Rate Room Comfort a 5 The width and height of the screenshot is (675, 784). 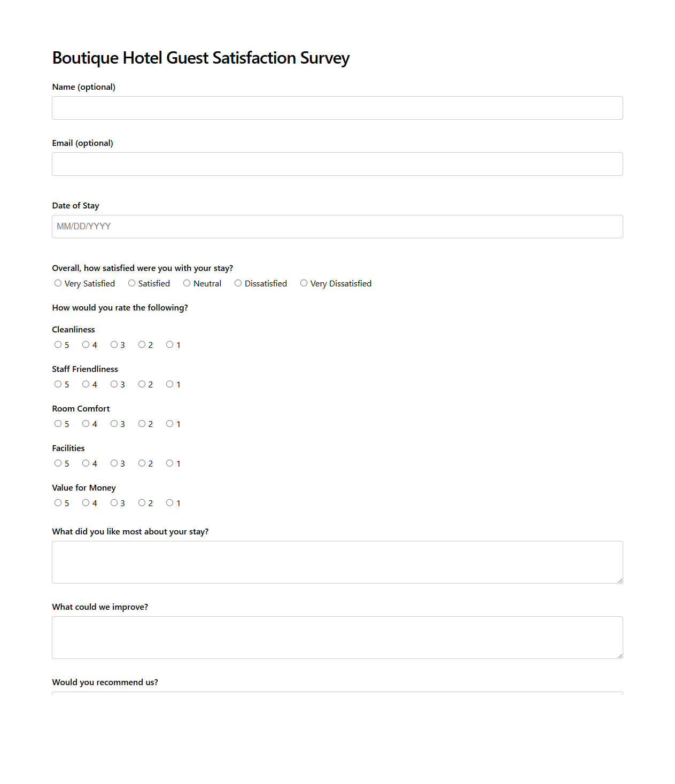(58, 423)
